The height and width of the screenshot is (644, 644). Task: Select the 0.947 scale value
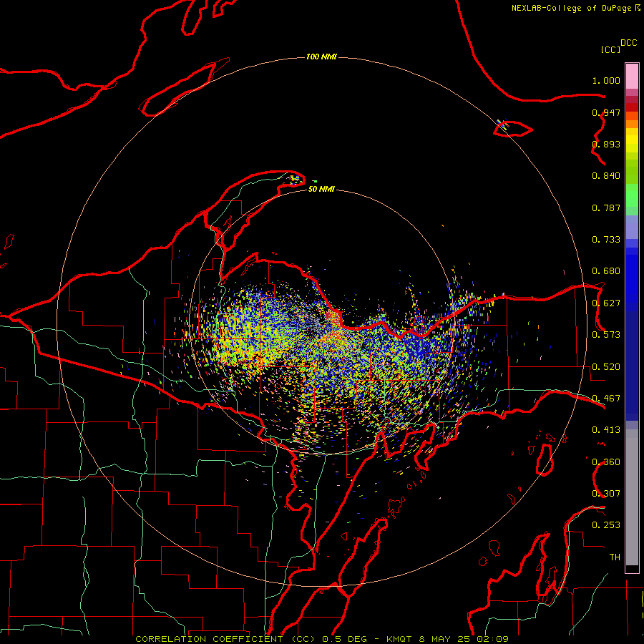(606, 112)
